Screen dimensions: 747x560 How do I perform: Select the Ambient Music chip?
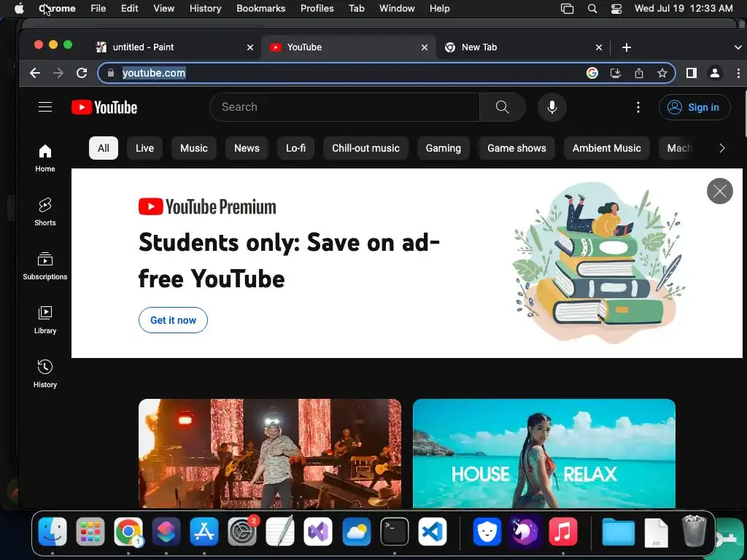[x=607, y=148]
